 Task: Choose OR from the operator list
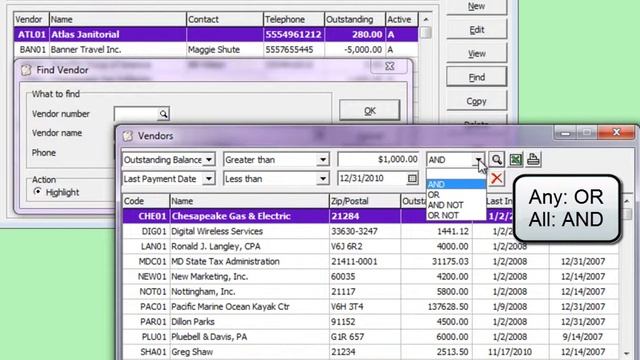[456, 195]
